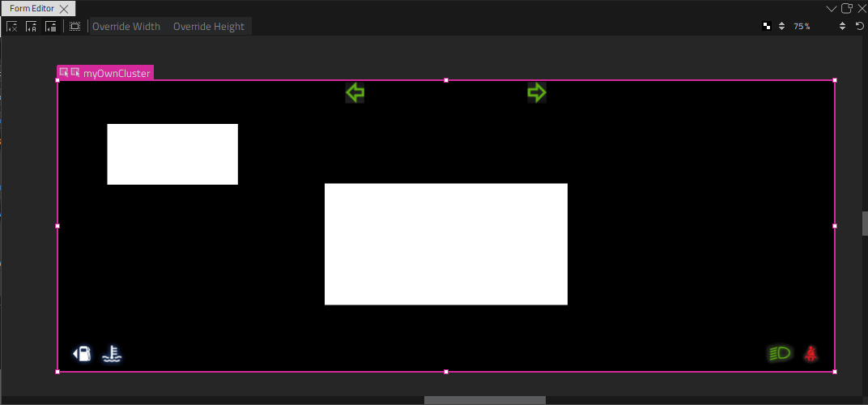Click the stepper arrows right of zoom field
The image size is (868, 405).
coord(842,27)
